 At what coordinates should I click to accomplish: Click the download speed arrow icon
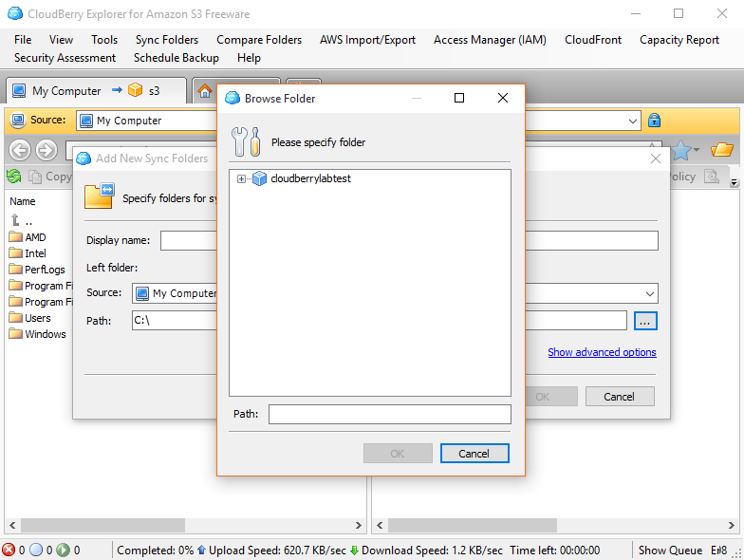[x=354, y=551]
